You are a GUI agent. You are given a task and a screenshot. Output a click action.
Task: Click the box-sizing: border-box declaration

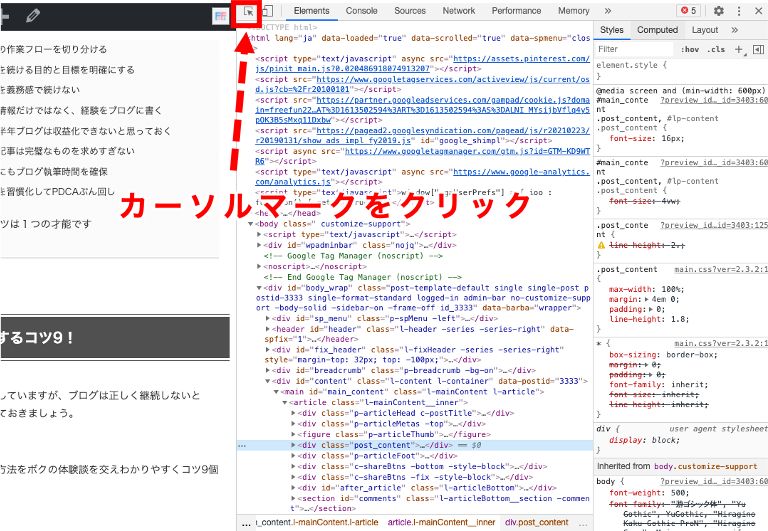(x=663, y=355)
